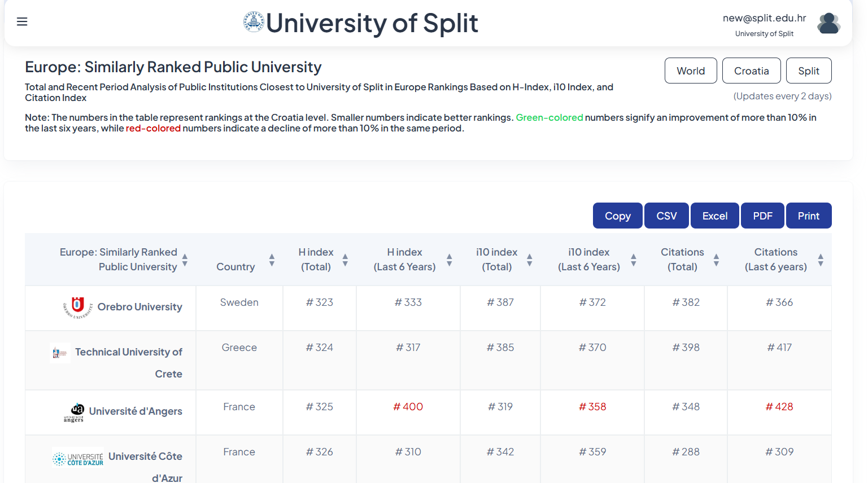This screenshot has height=483, width=868.
Task: Sort by Citations (Last 6 years) arrows
Action: [x=821, y=260]
